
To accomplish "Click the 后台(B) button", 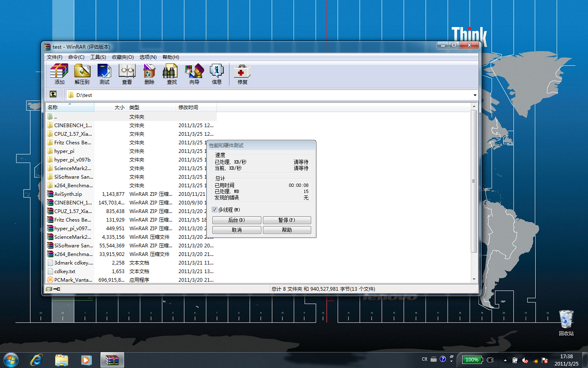I will point(237,220).
